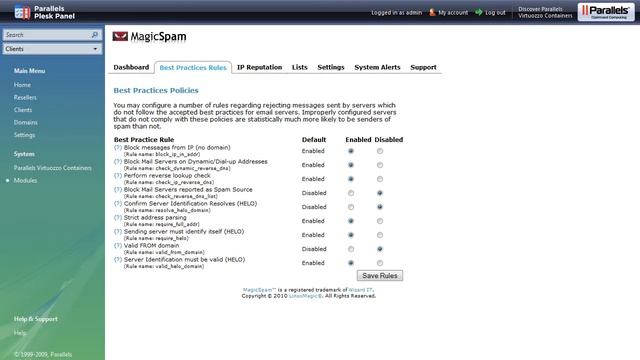Open help (?) for Confirm Server Identification Resolves
The height and width of the screenshot is (360, 640).
(x=118, y=203)
